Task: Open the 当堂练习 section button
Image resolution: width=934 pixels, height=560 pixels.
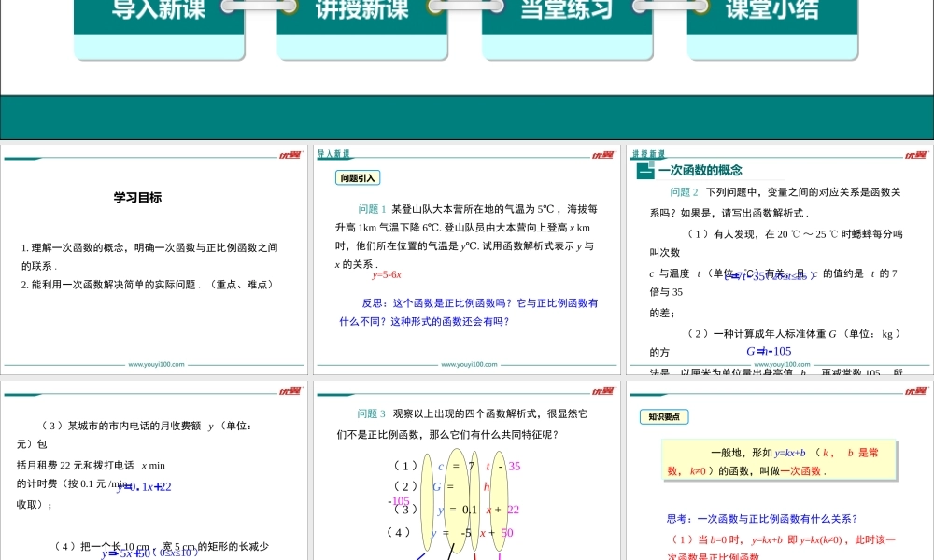Action: pyautogui.click(x=567, y=11)
